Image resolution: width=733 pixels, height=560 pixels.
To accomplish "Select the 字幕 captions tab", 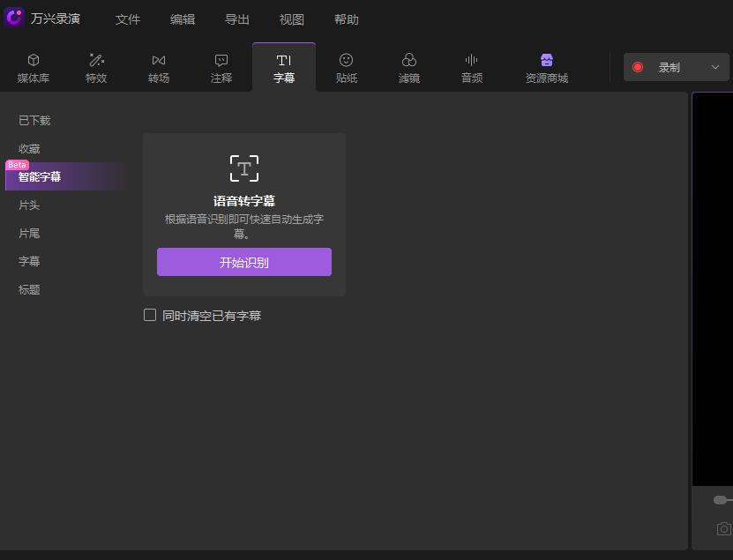I will pos(284,68).
